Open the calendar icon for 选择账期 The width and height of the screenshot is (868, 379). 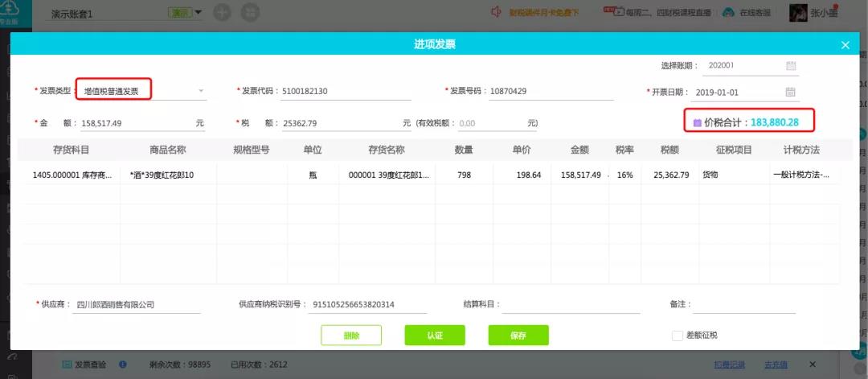[x=791, y=65]
